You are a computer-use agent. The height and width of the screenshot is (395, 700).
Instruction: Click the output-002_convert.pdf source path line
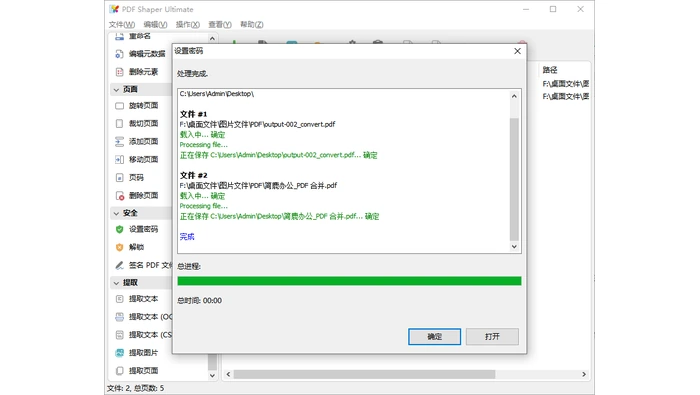257,125
